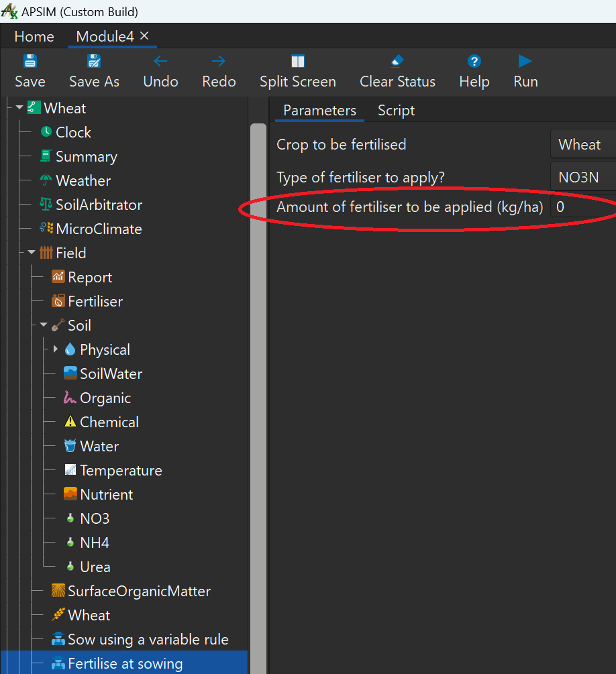Select the SoilWater label in the tree
This screenshot has width=616, height=674.
pyautogui.click(x=111, y=374)
